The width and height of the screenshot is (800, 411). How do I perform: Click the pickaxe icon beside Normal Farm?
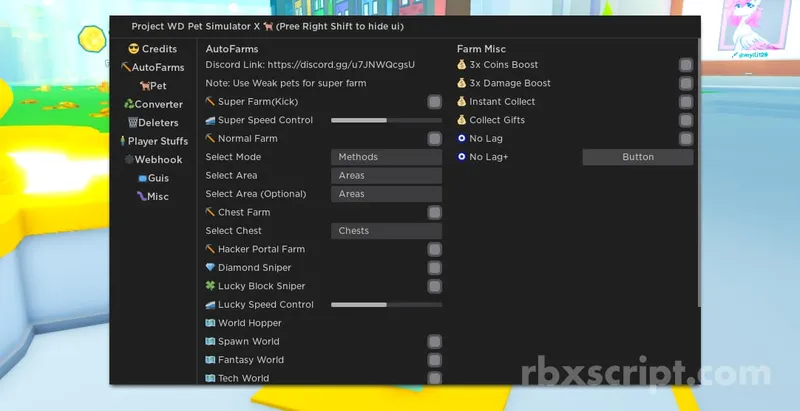point(210,138)
